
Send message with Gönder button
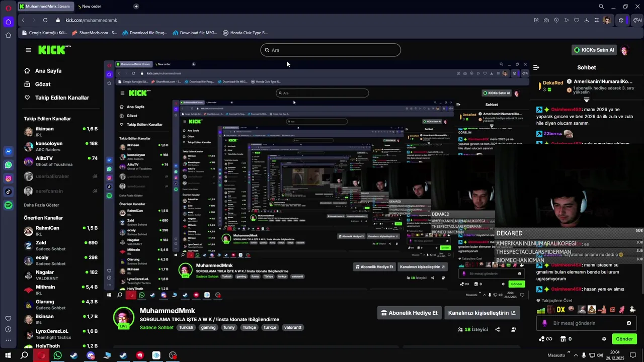tap(624, 339)
